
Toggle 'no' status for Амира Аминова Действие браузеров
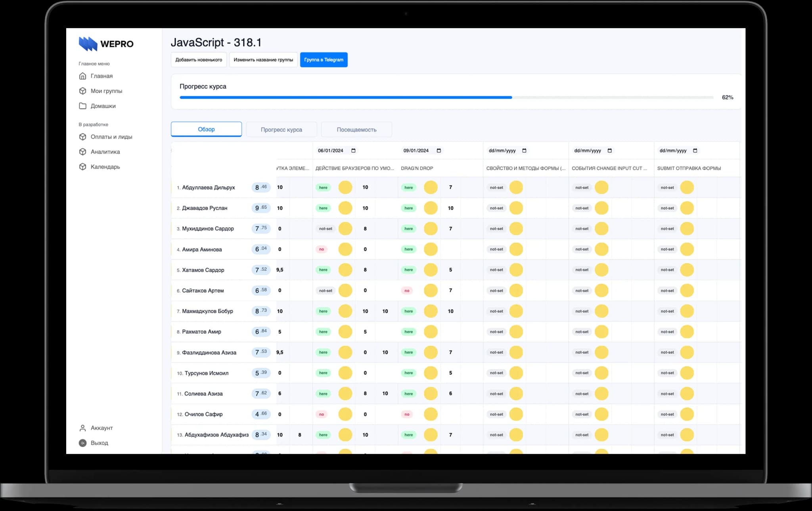coord(322,249)
